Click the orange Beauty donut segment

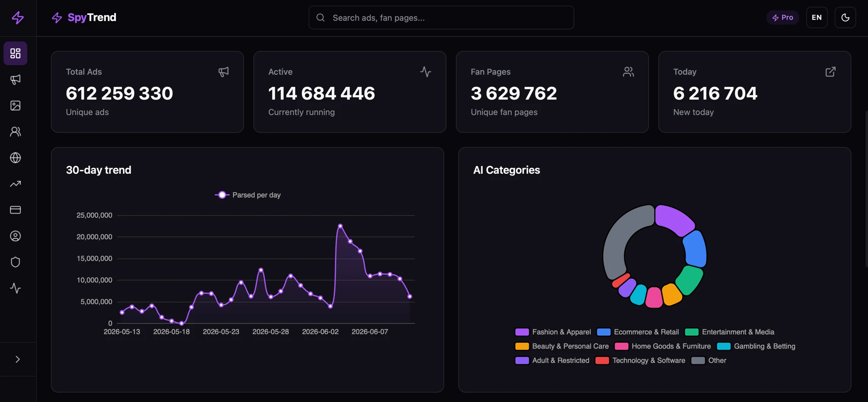671,294
